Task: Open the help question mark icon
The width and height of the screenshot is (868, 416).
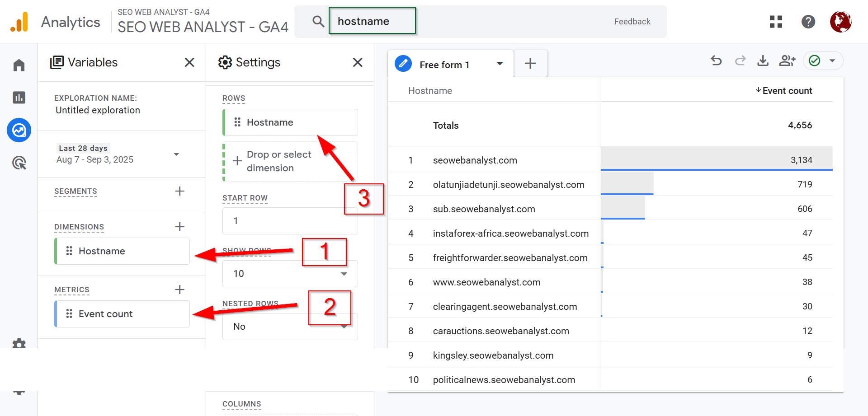Action: point(808,22)
